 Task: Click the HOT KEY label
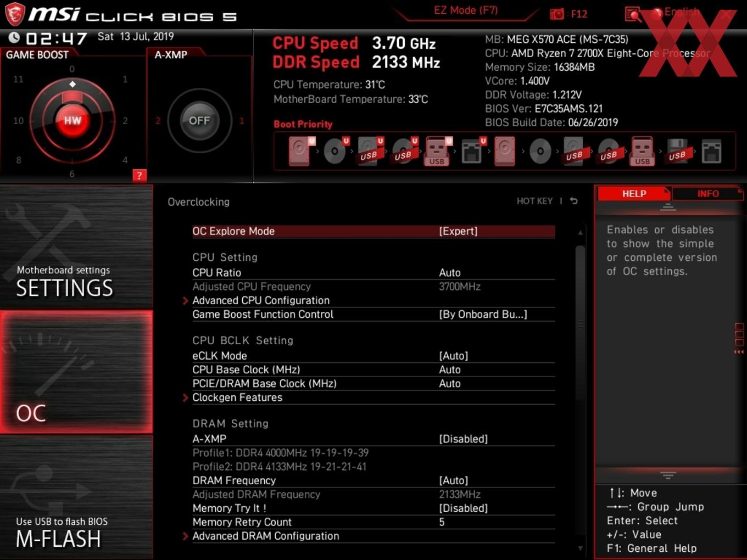coord(534,201)
